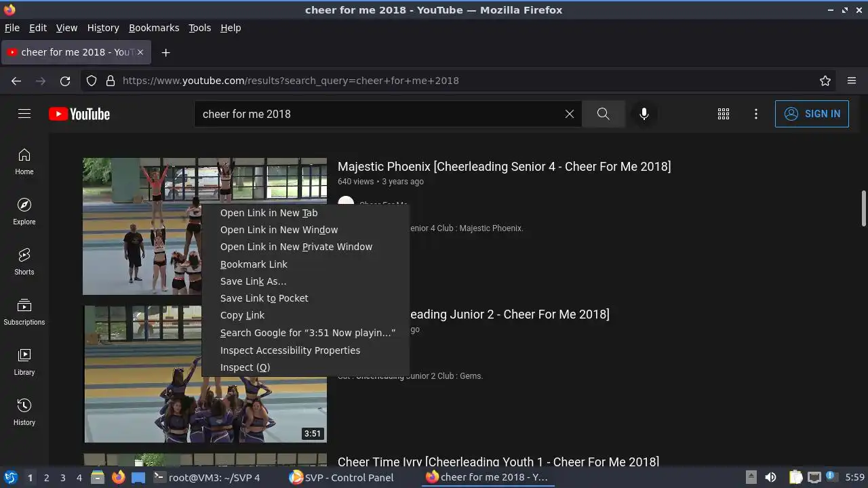Select Save Link to Pocket
868x488 pixels.
click(305, 298)
